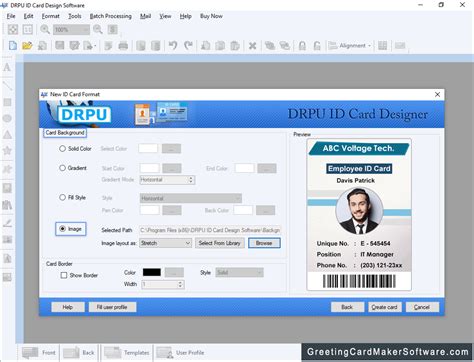This screenshot has height=362, width=474.
Task: Click the Unlock icon in toolbar
Action: 317,46
